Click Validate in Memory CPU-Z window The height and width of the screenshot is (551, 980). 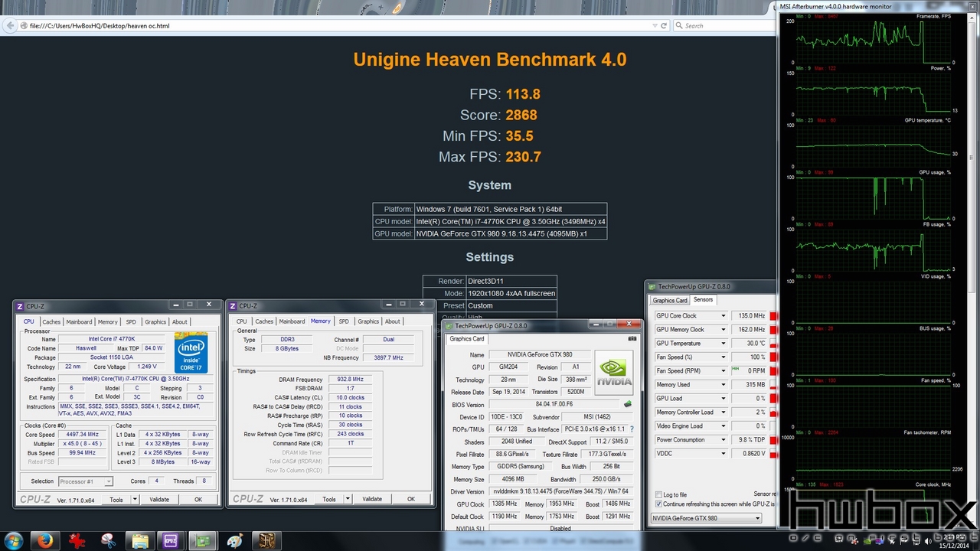click(x=372, y=499)
